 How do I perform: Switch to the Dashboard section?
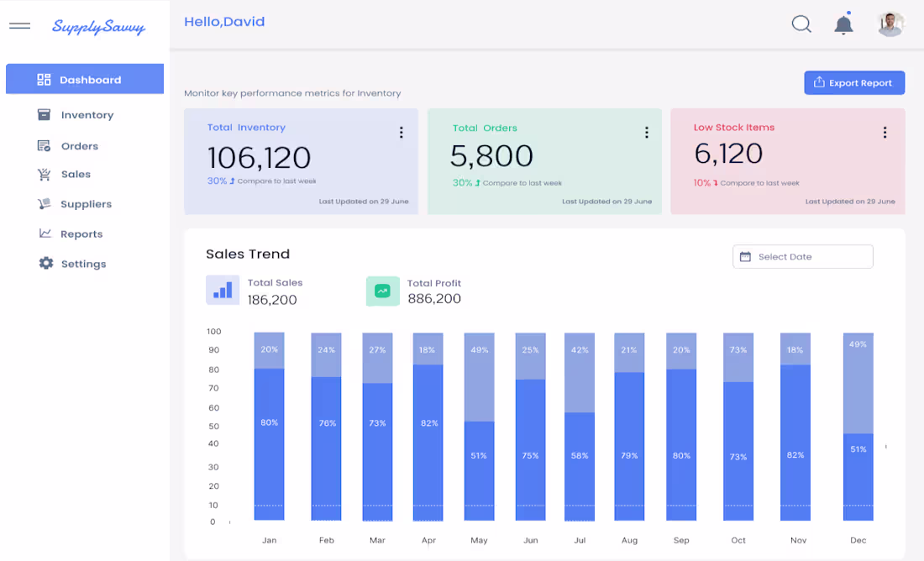pos(84,79)
